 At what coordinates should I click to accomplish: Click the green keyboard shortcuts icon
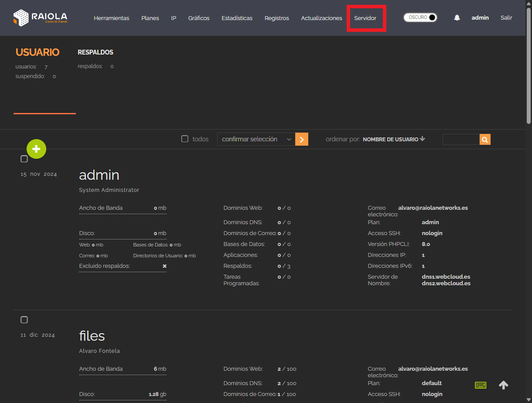(x=481, y=385)
